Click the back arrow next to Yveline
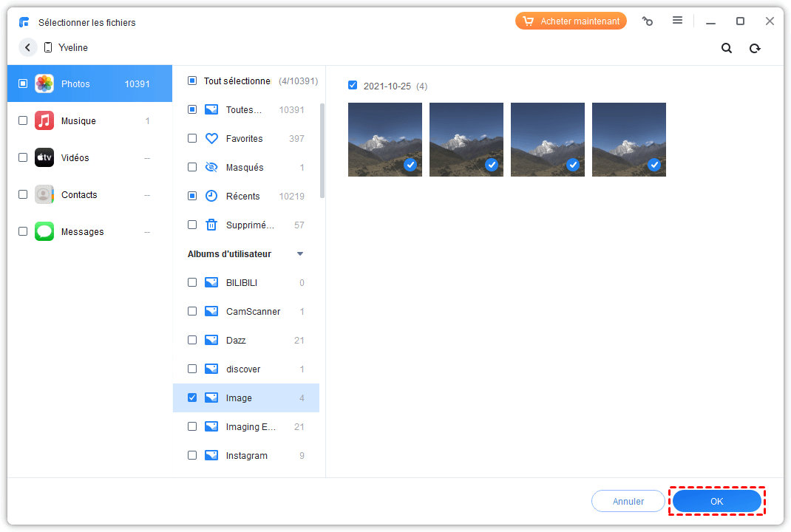 pyautogui.click(x=27, y=47)
